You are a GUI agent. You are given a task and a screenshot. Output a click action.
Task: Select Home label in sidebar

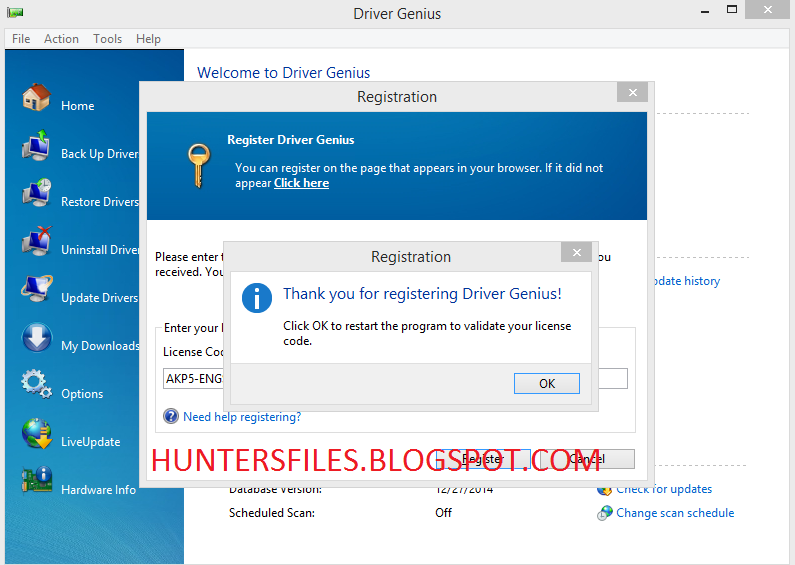(78, 106)
